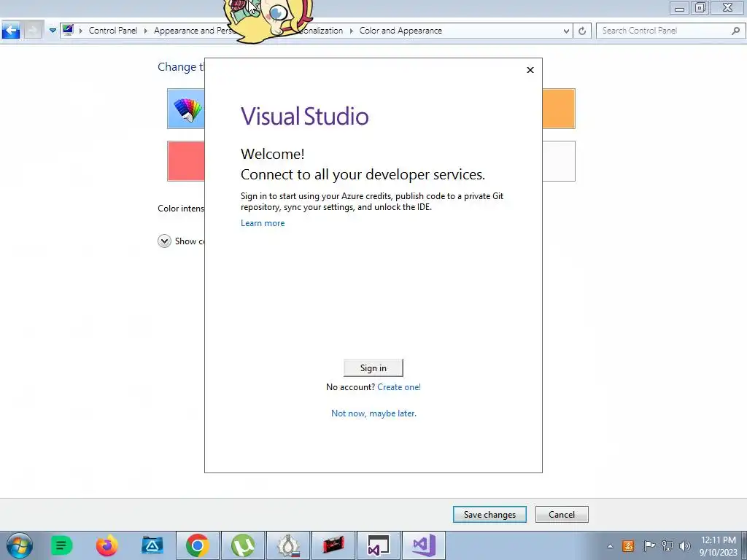
Task: Click Control Panel breadcrumb
Action: tap(112, 31)
